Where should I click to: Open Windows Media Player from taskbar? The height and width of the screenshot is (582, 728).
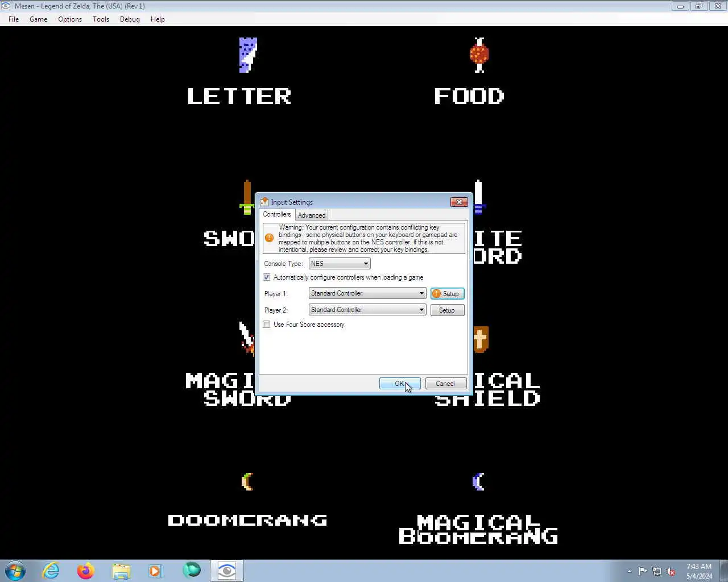pos(156,571)
